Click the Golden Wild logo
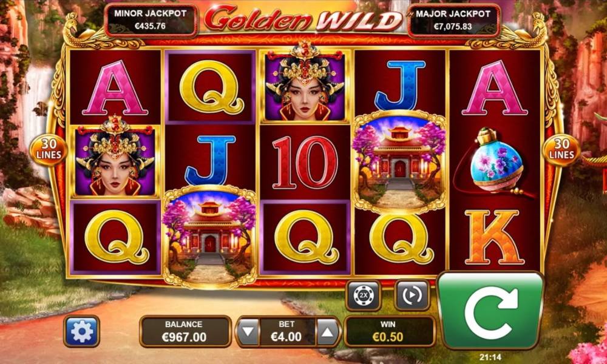This screenshot has width=607, height=364. click(x=303, y=18)
